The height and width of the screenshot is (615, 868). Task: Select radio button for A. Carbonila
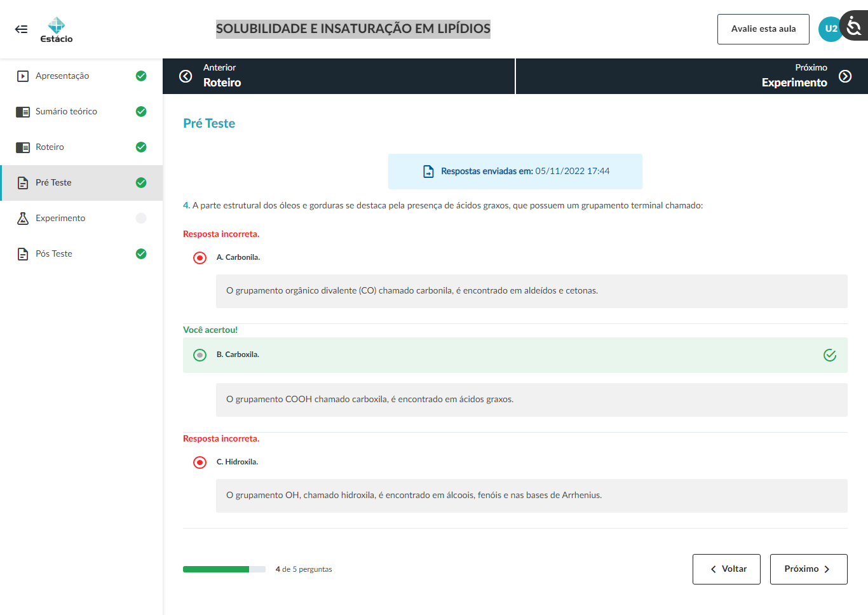point(200,258)
